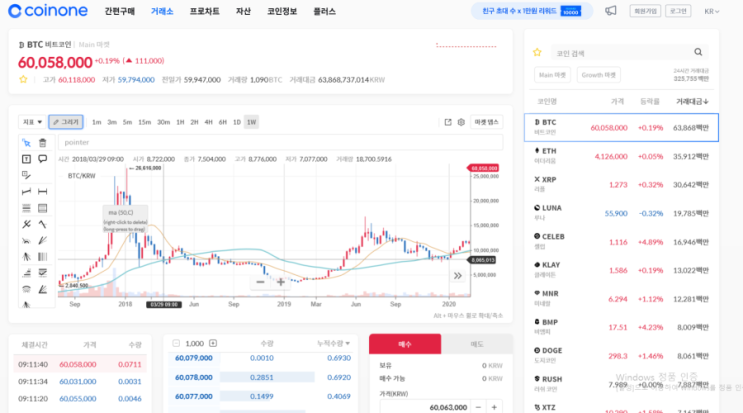743x413 pixels.
Task: Select the vertical bars time-zone tool
Action: tap(43, 257)
